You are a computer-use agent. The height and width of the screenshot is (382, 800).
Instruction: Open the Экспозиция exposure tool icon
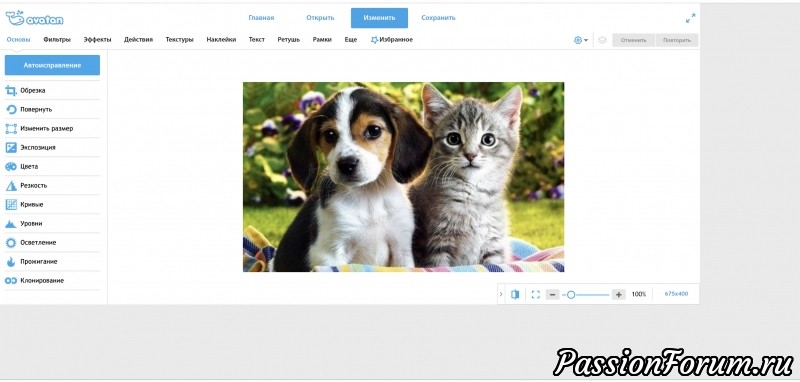(x=11, y=147)
